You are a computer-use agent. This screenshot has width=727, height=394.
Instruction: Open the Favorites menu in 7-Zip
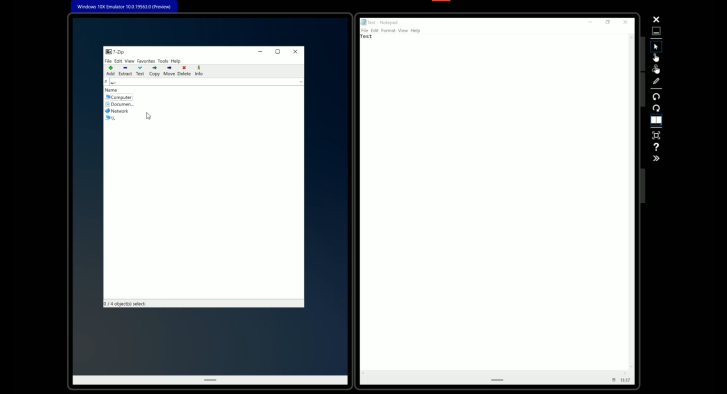(146, 61)
